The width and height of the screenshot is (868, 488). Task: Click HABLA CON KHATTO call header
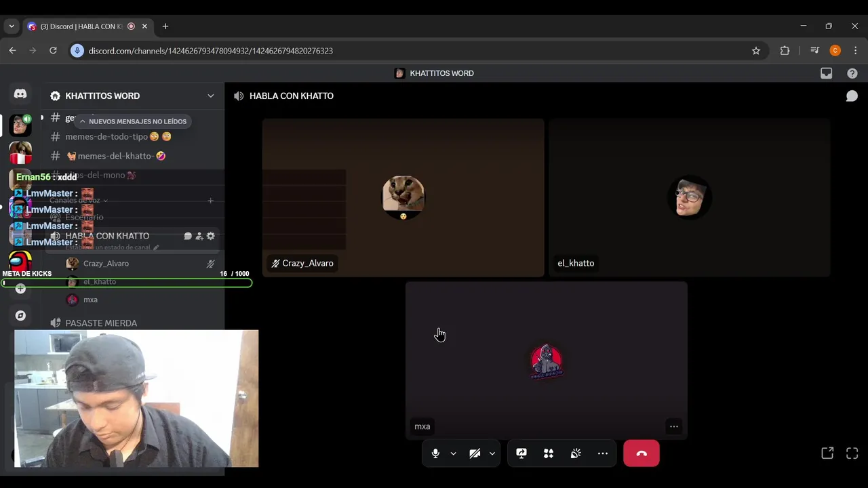click(292, 96)
